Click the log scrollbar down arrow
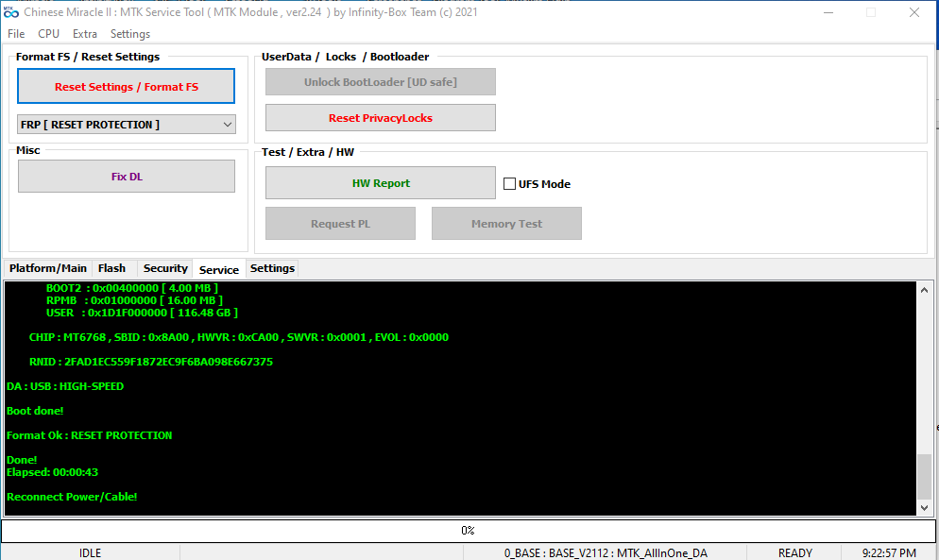Viewport: 939px width, 560px height. point(925,508)
